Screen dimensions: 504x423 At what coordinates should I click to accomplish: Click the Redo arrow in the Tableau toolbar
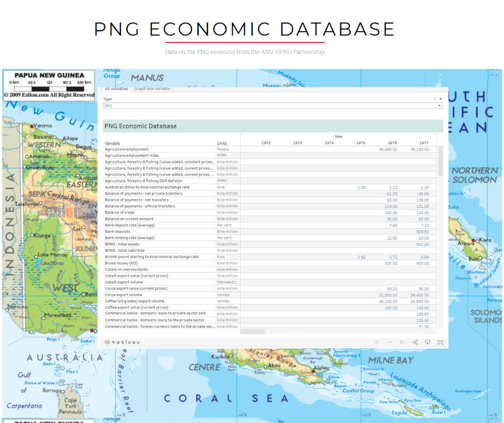(389, 342)
